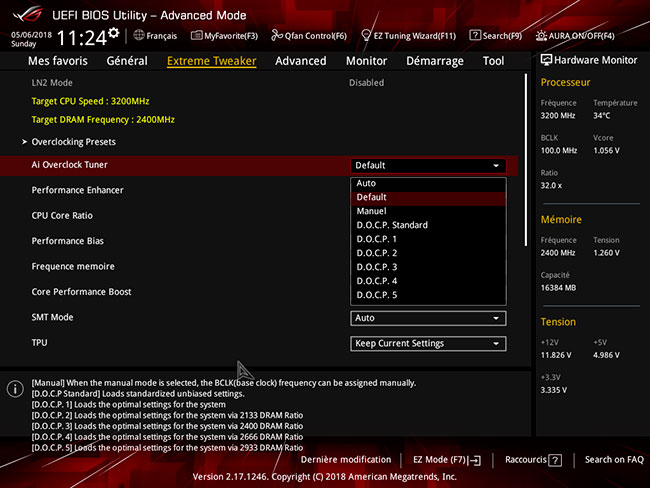Select the SMT Mode row label
Viewport: 650px width, 488px height.
(52, 317)
